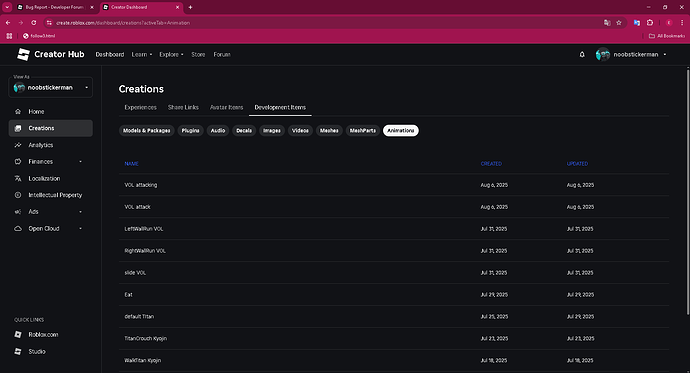The width and height of the screenshot is (690, 373).
Task: Expand the Explore menu
Action: [x=171, y=55]
